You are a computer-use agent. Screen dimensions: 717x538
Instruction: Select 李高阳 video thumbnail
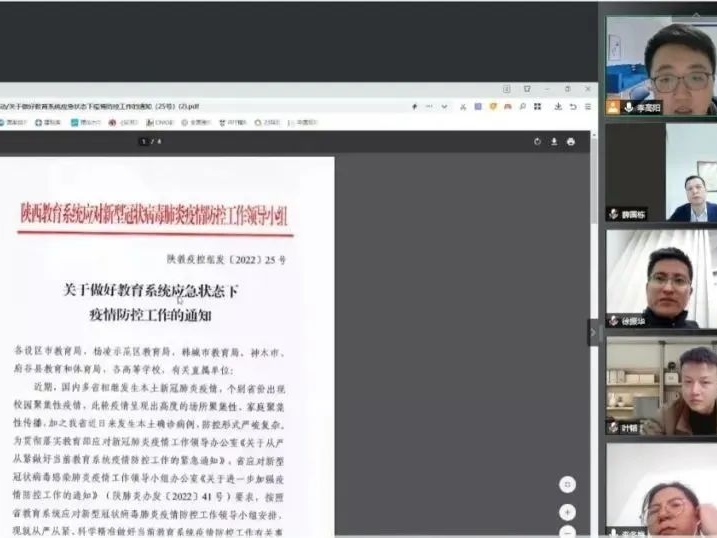pos(661,65)
